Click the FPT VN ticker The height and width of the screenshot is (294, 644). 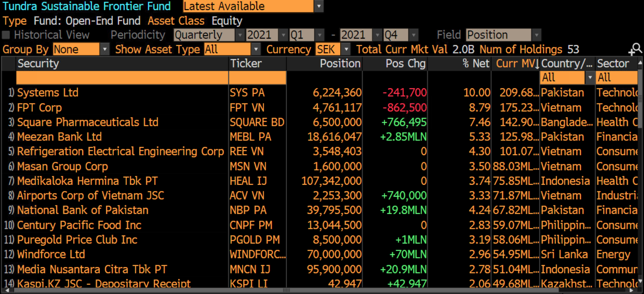[247, 108]
